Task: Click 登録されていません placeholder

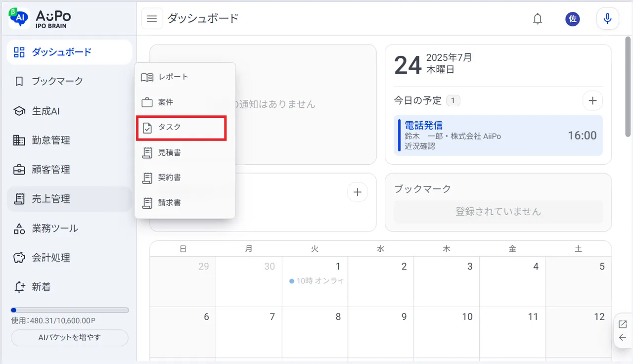Action: (x=498, y=212)
